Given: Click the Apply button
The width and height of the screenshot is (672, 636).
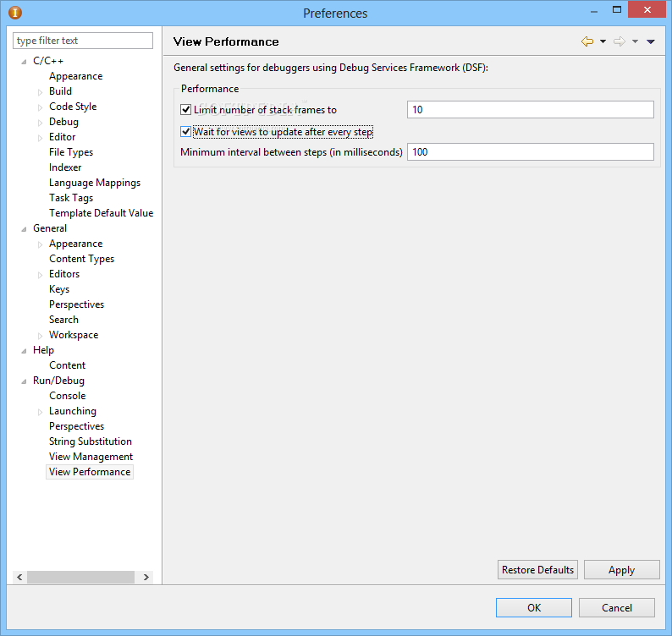Looking at the screenshot, I should [x=621, y=570].
